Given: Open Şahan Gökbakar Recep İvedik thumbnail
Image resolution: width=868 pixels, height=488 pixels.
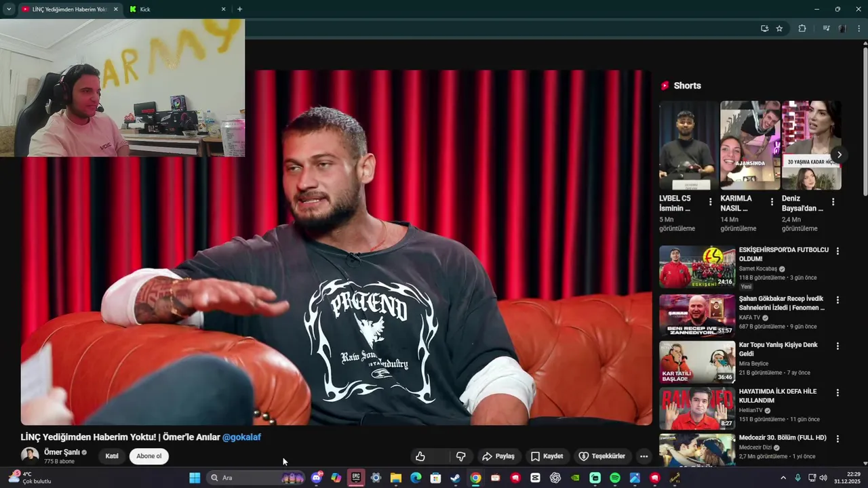Looking at the screenshot, I should point(697,315).
